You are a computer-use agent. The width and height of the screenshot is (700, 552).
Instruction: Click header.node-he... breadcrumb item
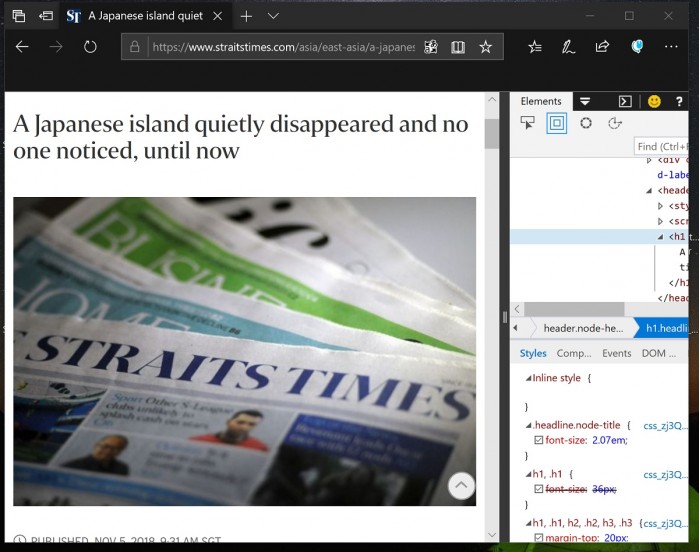pos(583,328)
